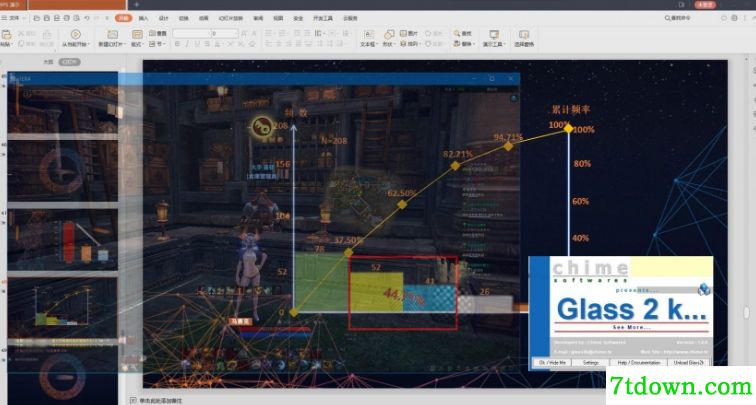The image size is (756, 405).
Task: Click the plus icon to add new document tab
Action: tap(137, 4)
